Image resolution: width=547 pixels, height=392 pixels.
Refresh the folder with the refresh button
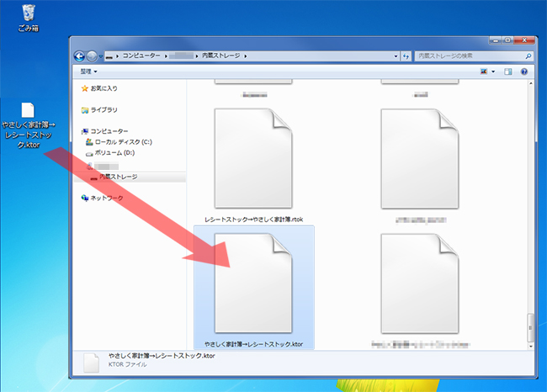click(406, 56)
